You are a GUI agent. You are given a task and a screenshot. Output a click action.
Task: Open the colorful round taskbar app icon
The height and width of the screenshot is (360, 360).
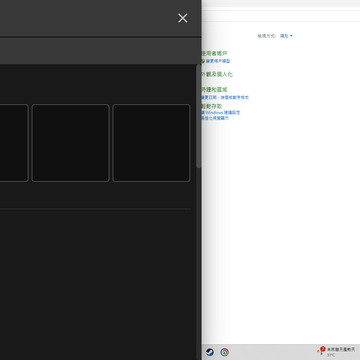(x=225, y=352)
